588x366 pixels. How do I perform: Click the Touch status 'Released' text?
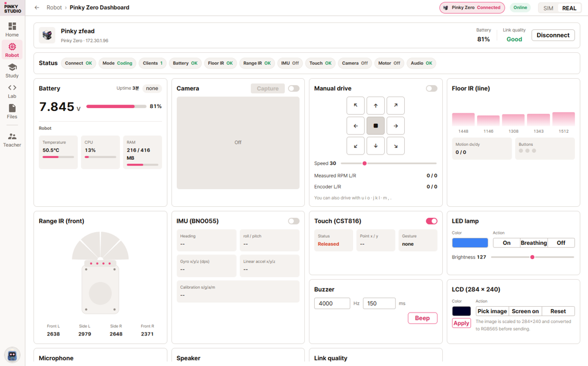coord(328,244)
